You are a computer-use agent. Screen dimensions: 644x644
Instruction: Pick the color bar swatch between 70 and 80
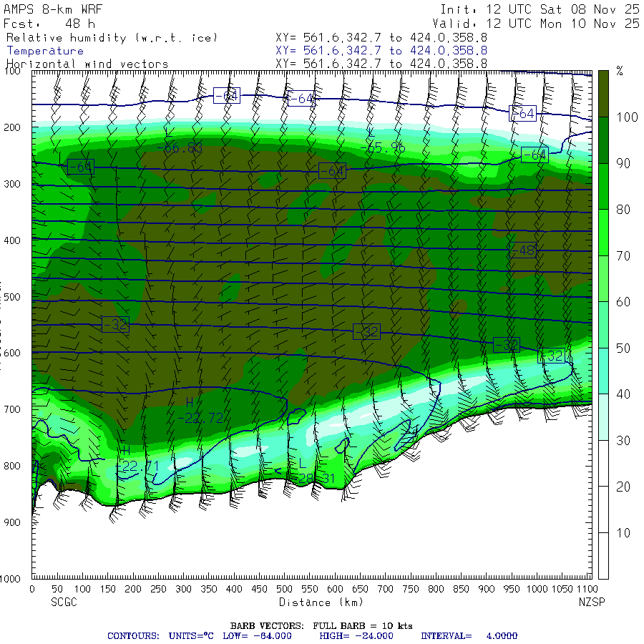(x=603, y=233)
